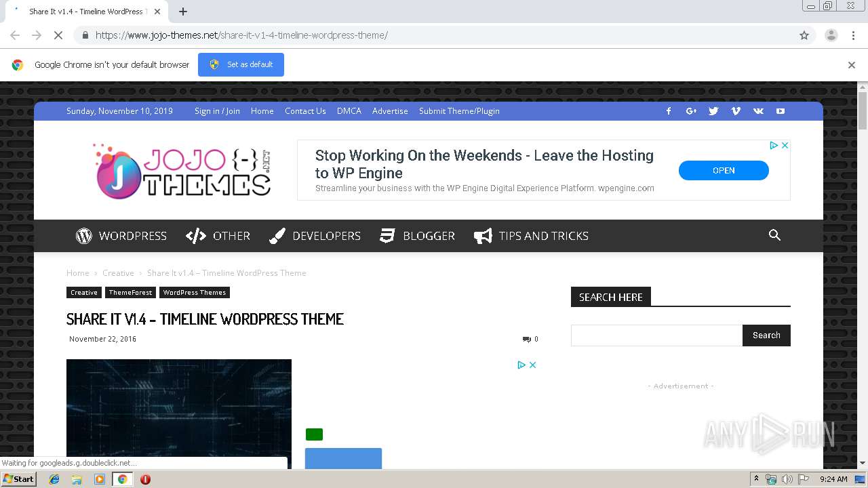
Task: Open the Chrome profile avatar
Action: click(831, 35)
